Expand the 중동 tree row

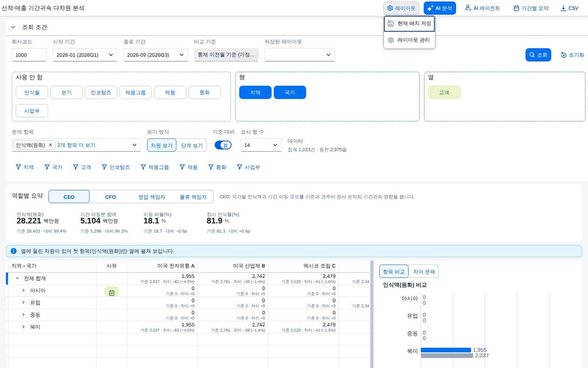click(x=23, y=315)
